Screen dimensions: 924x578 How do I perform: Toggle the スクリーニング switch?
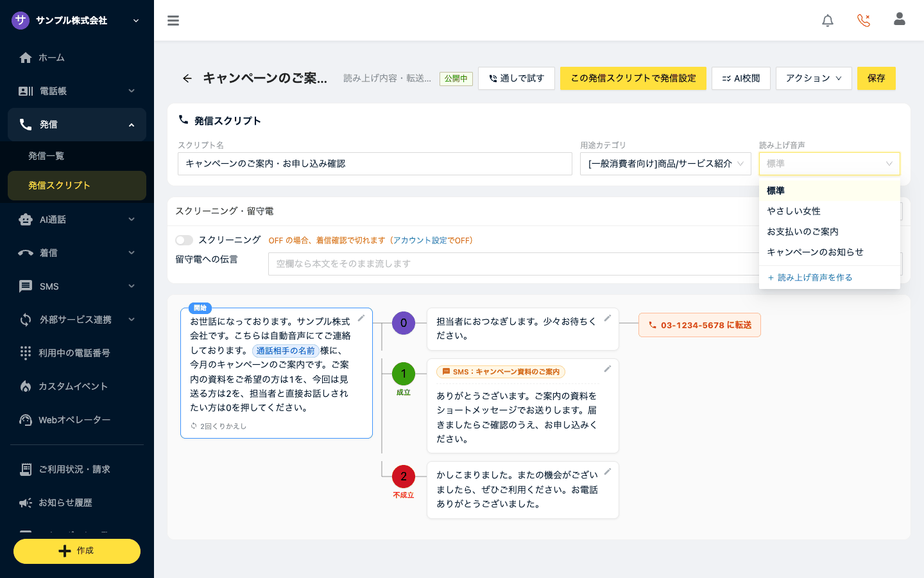click(184, 240)
